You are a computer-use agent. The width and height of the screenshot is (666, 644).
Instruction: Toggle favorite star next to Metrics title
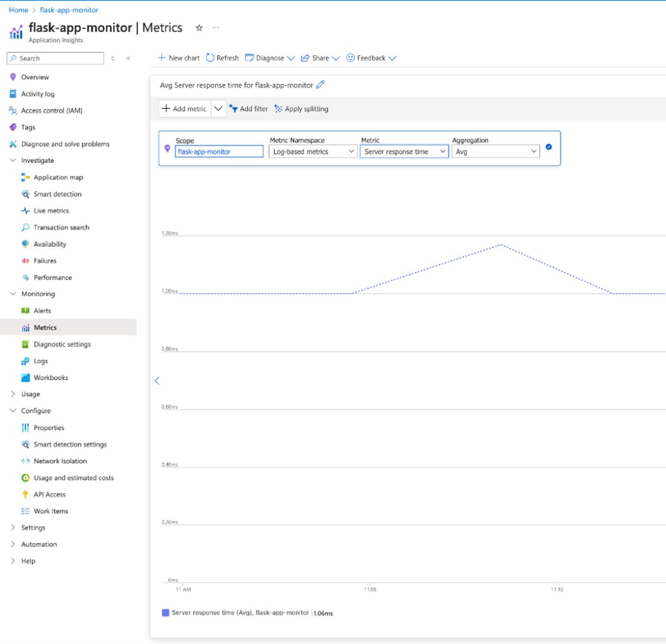198,28
